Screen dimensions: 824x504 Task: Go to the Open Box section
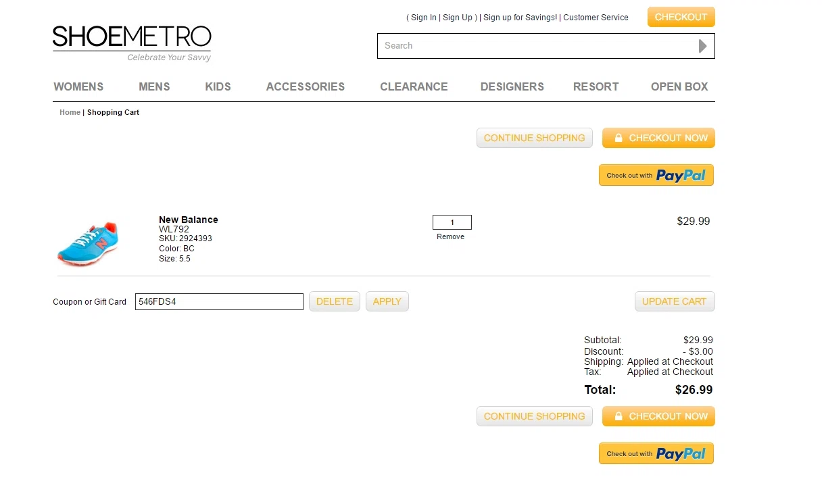[679, 86]
